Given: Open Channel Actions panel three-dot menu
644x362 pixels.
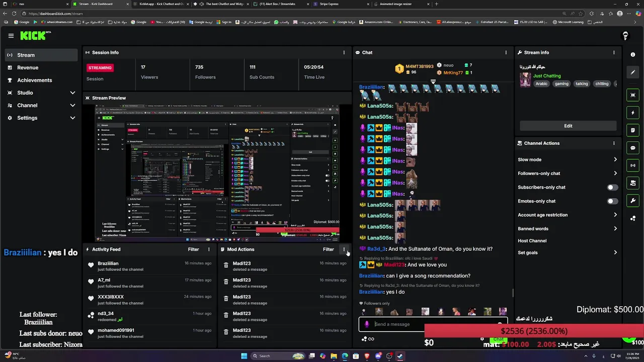Looking at the screenshot, I should point(614,143).
